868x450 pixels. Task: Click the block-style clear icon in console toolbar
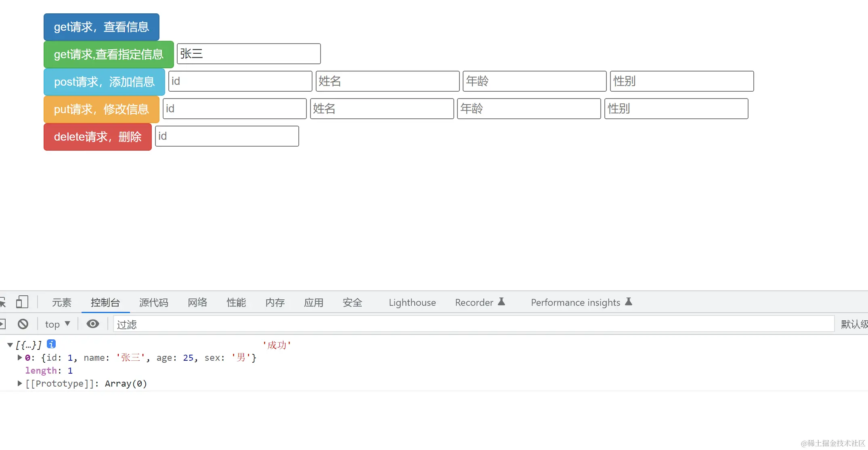tap(23, 324)
